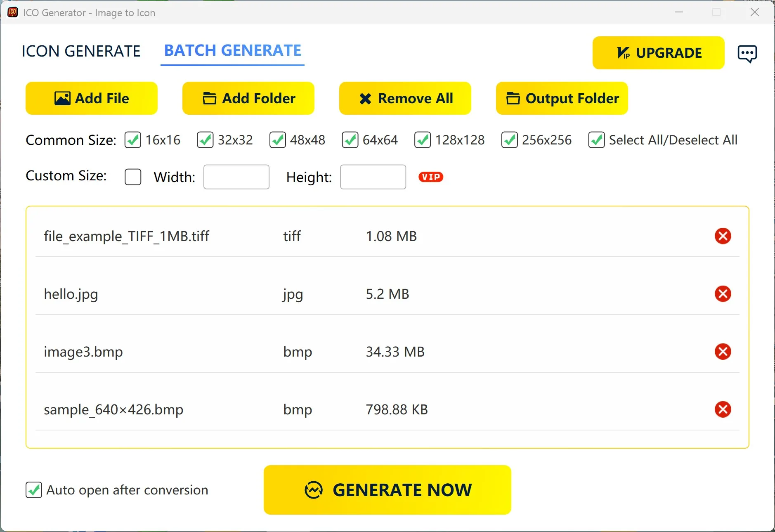
Task: Remove file_example_TIFF_1MB.tiff with its red X
Action: coord(723,236)
